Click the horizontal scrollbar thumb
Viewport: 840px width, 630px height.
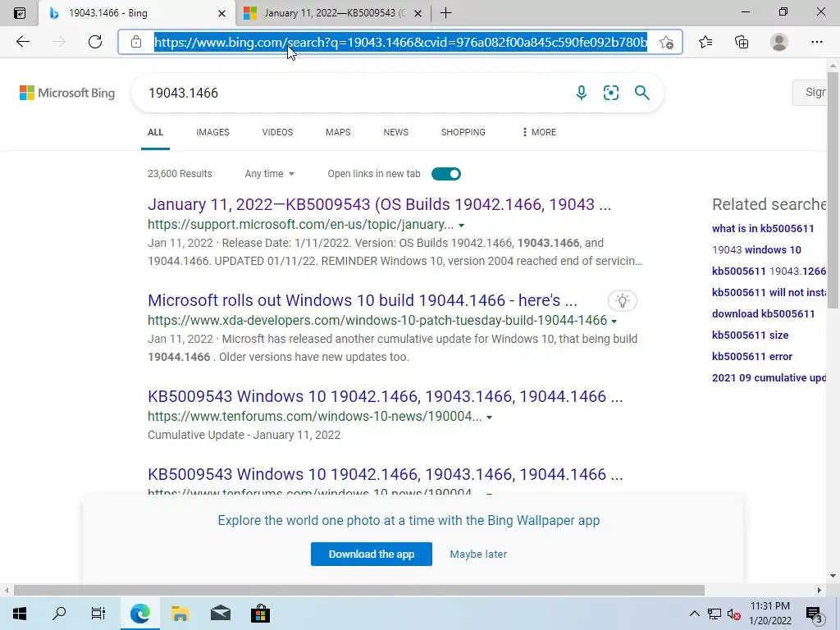pyautogui.click(x=359, y=590)
